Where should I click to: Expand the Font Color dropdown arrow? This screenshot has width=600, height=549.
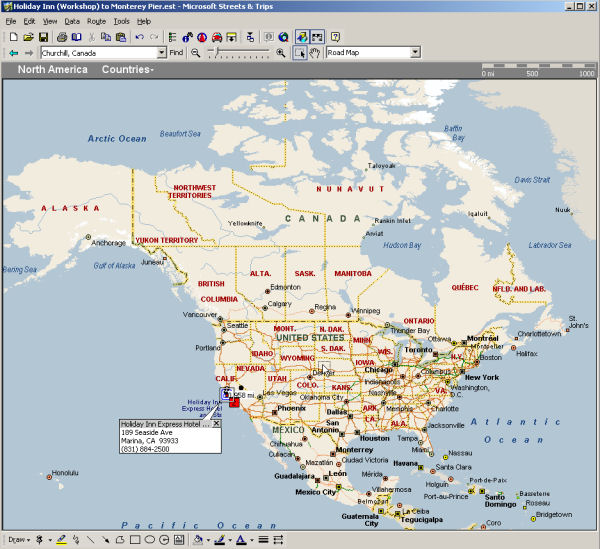tap(252, 540)
